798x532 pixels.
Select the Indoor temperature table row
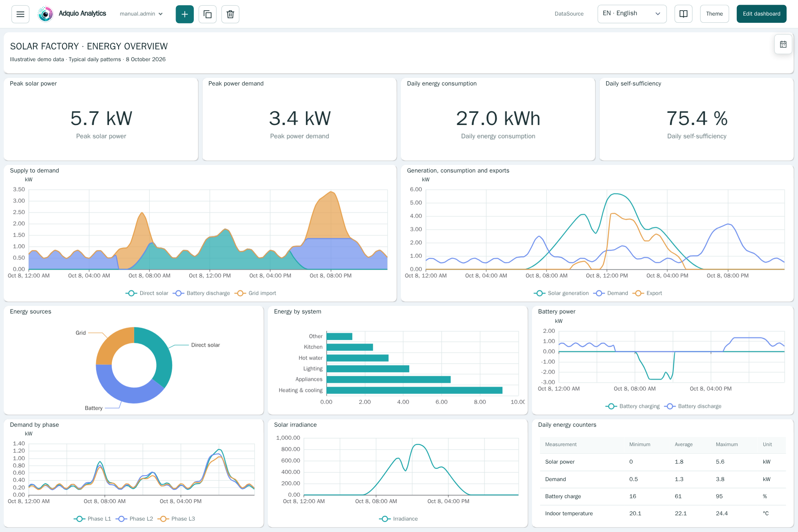pyautogui.click(x=663, y=513)
